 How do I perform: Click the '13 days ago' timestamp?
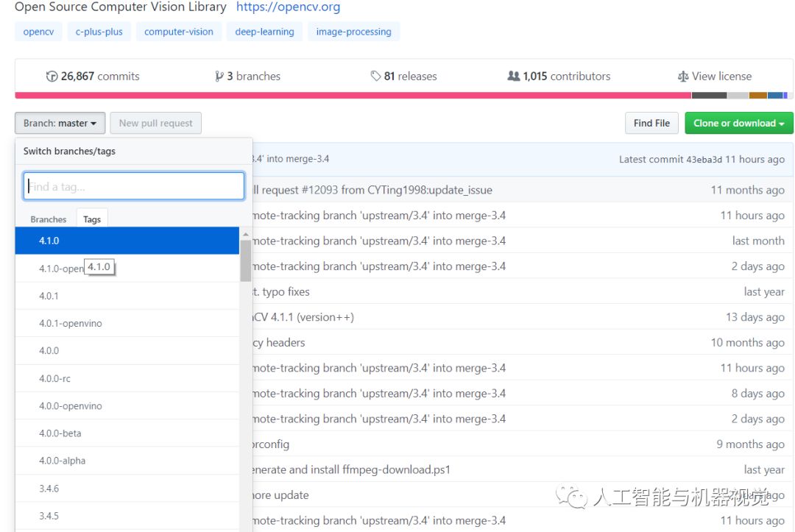755,317
